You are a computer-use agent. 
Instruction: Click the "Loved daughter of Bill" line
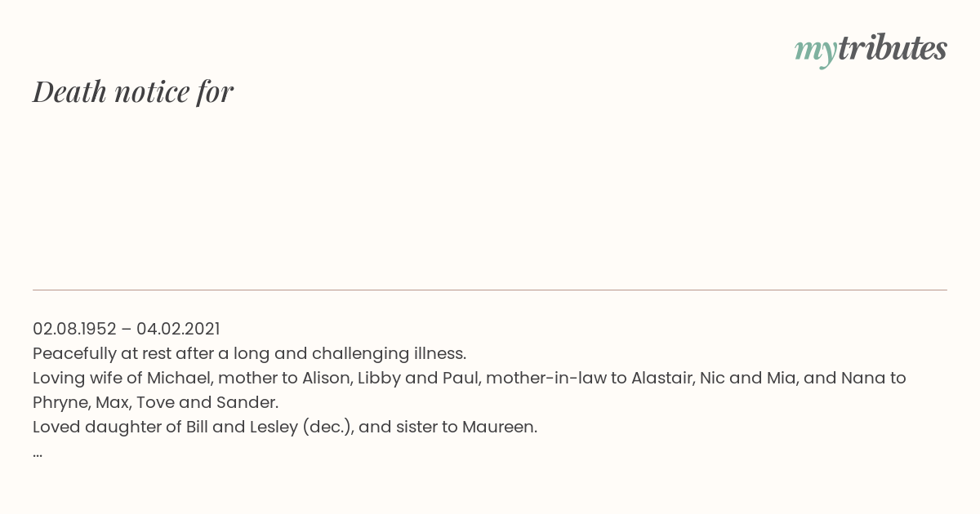[x=285, y=427]
